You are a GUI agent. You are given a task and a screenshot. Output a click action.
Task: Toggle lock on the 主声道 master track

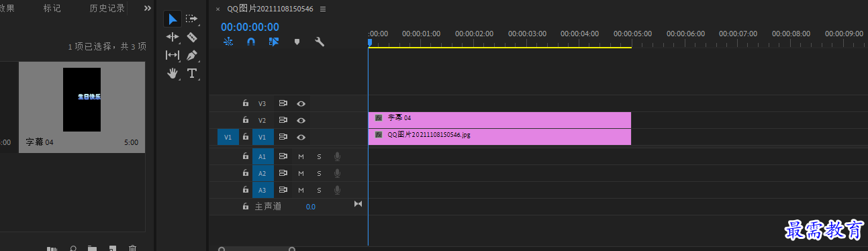pos(246,207)
